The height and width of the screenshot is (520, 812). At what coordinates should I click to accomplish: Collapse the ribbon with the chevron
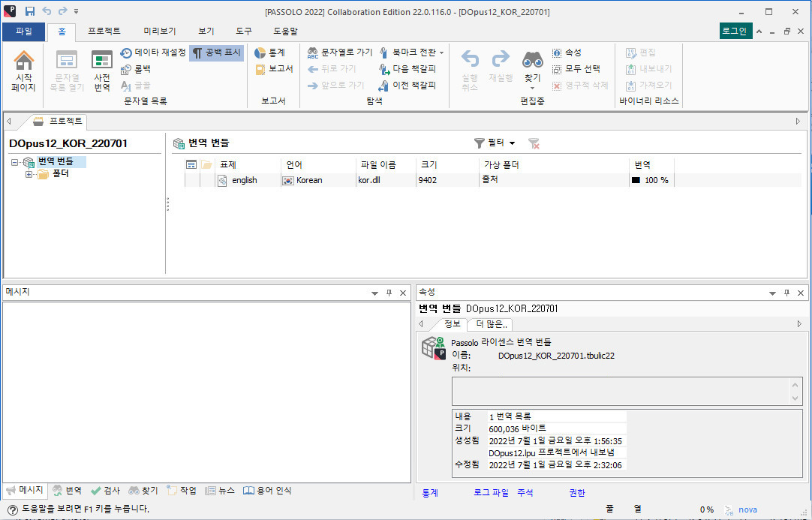pos(759,32)
